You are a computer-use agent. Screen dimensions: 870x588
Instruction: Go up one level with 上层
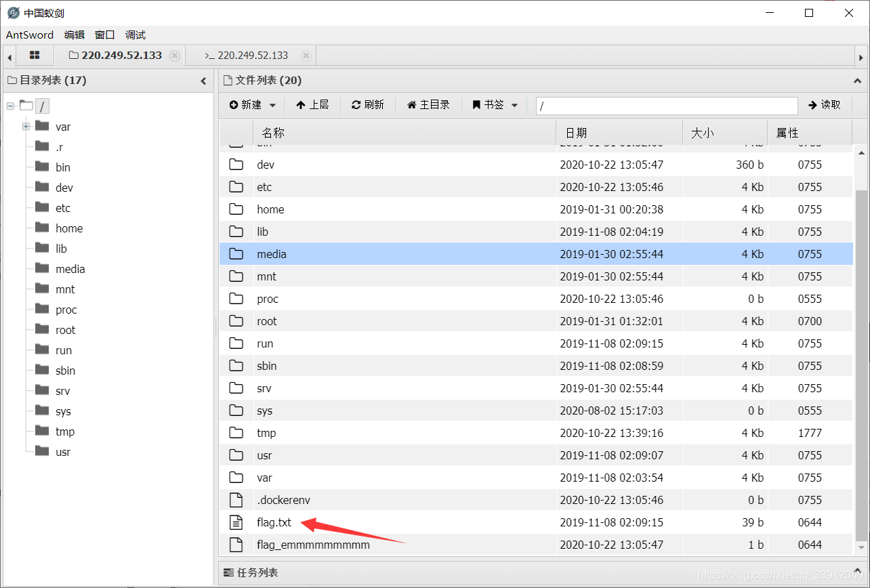point(312,105)
